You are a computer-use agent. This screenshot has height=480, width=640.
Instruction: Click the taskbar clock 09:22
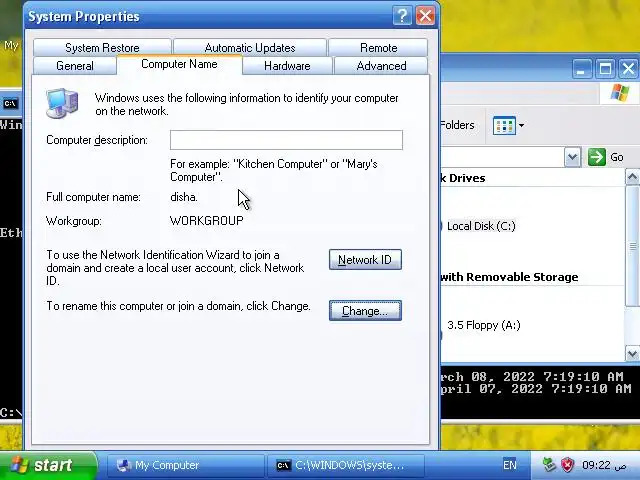(x=604, y=465)
